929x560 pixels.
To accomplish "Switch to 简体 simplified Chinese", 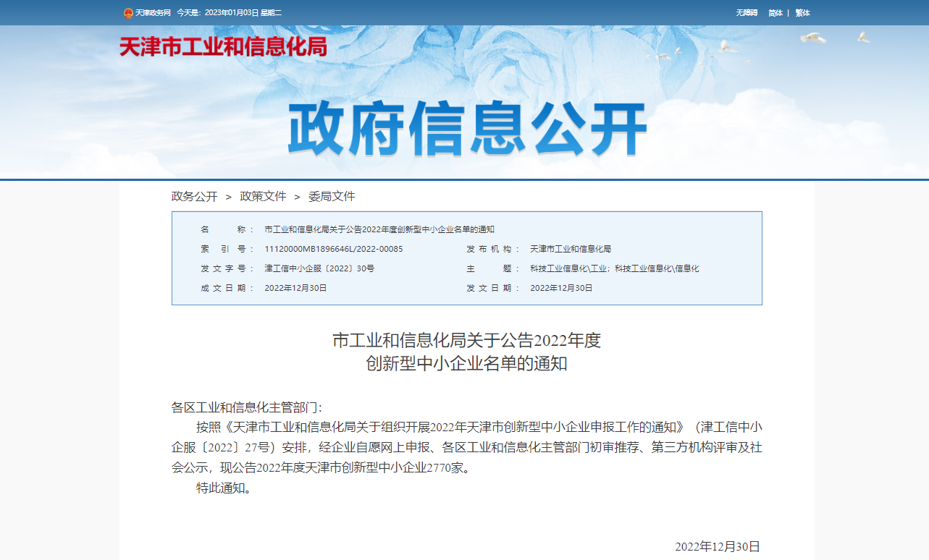I will tap(775, 13).
